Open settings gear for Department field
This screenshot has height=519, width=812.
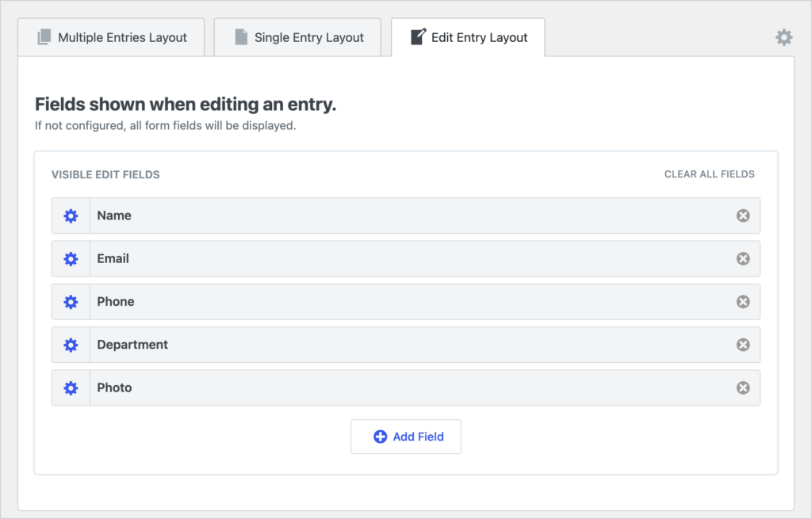point(71,345)
